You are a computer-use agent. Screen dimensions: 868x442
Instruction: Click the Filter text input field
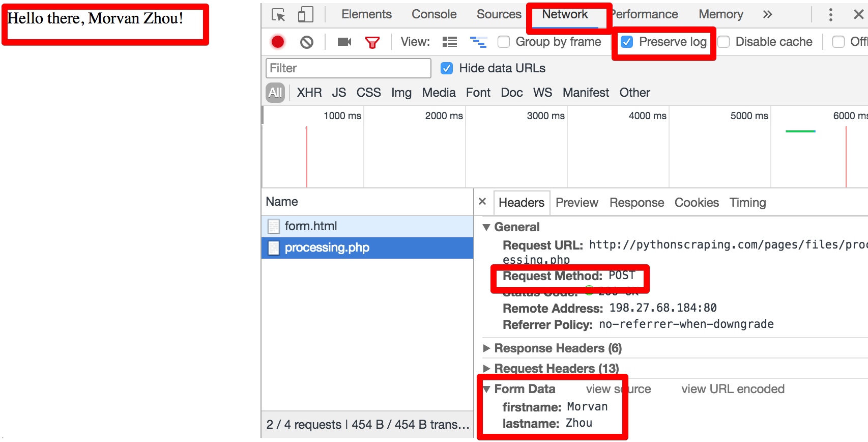pyautogui.click(x=349, y=68)
